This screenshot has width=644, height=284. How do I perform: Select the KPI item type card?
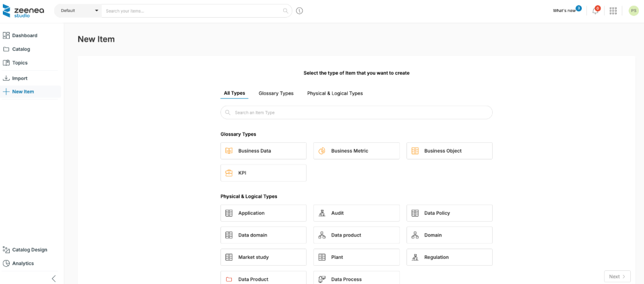263,173
